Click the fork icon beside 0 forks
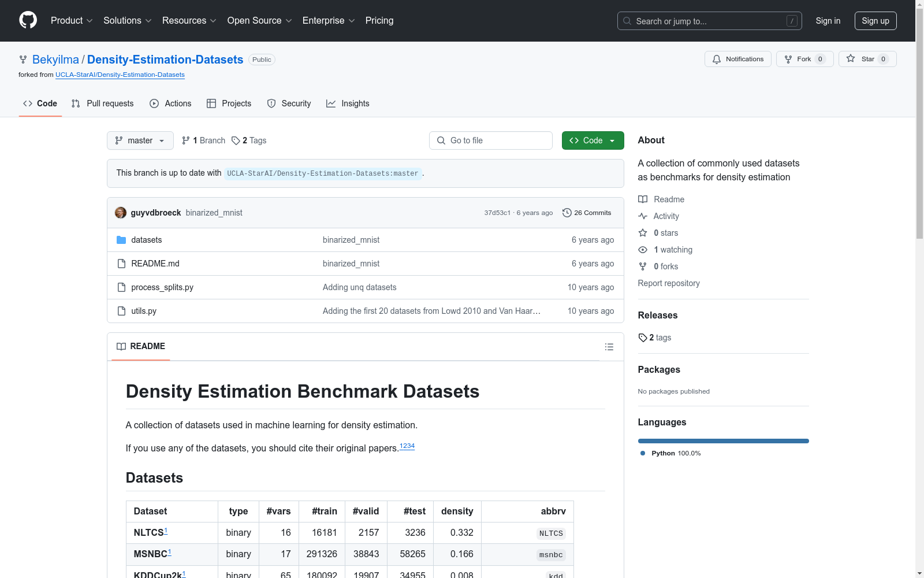924x578 pixels. point(643,266)
